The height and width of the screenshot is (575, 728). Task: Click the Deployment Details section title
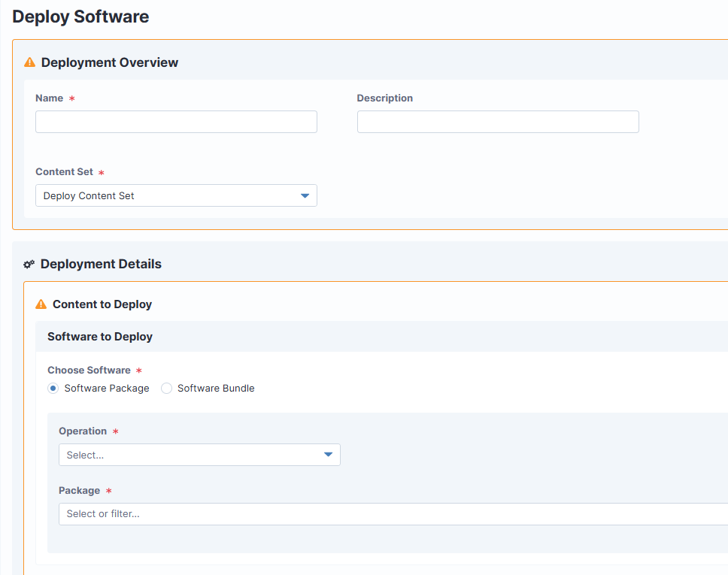pyautogui.click(x=101, y=264)
